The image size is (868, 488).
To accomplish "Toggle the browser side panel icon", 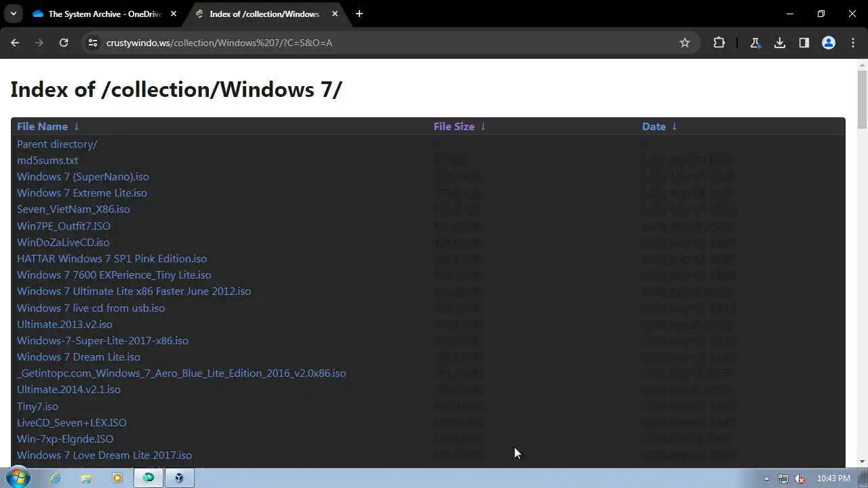I will [804, 43].
